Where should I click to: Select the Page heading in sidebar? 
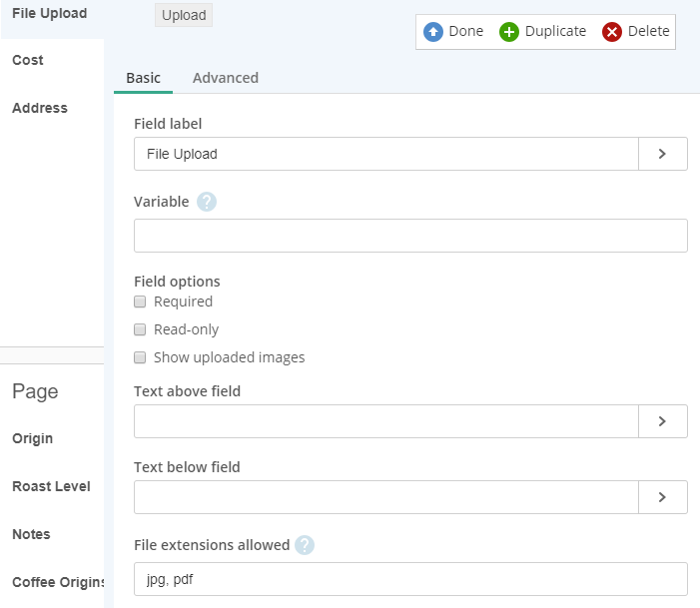35,392
